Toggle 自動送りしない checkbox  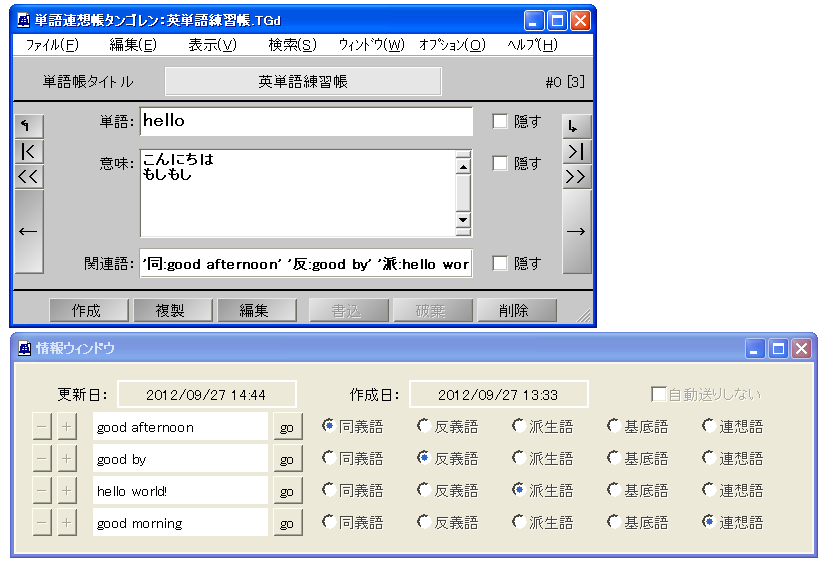coord(659,394)
